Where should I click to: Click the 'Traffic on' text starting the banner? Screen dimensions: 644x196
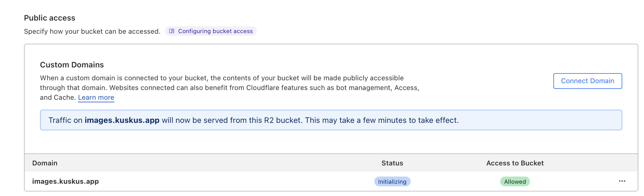click(x=65, y=120)
